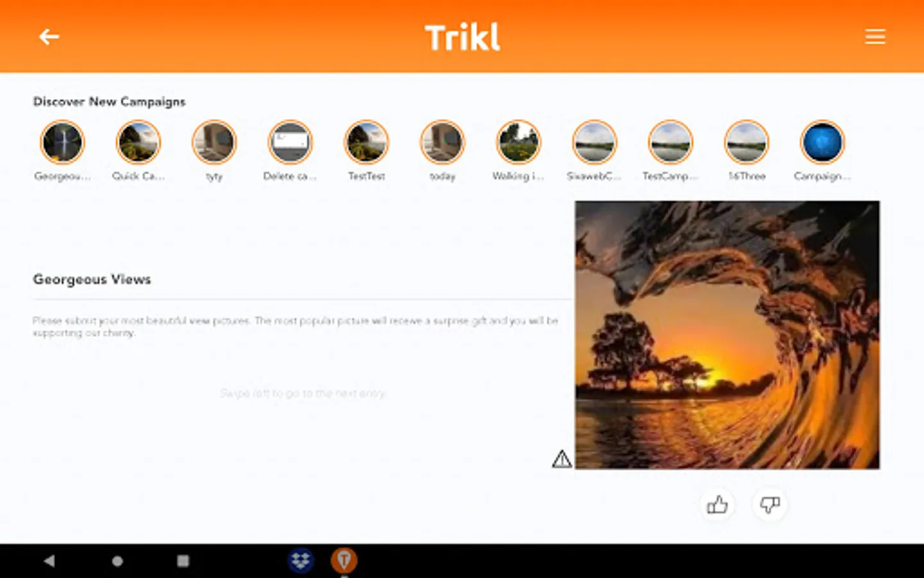Tap Android recent apps square
Image resolution: width=924 pixels, height=578 pixels.
183,561
